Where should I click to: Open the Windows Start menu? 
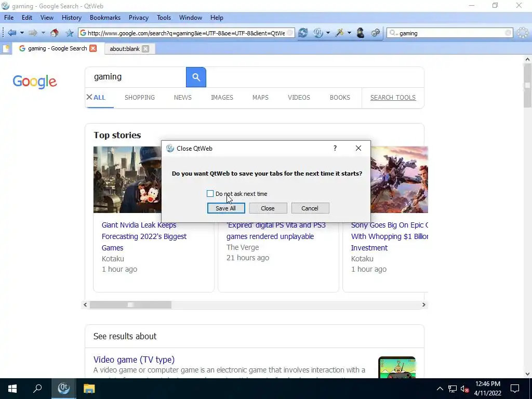pyautogui.click(x=12, y=389)
